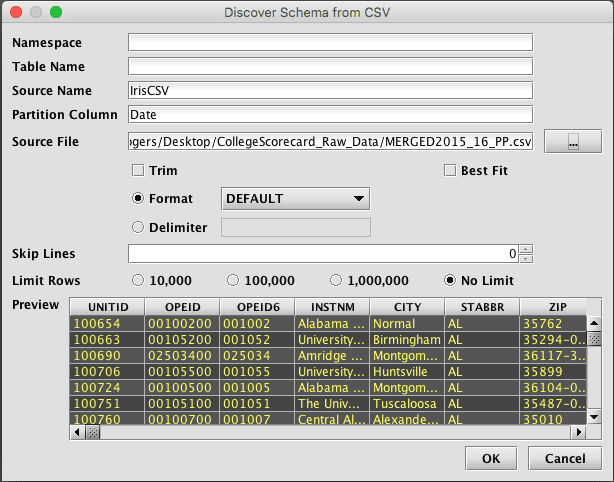Click the Table Name input field

[330, 67]
